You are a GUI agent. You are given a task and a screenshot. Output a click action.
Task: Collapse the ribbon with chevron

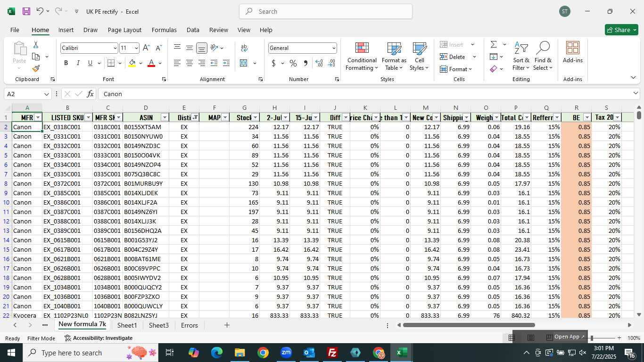pos(633,78)
